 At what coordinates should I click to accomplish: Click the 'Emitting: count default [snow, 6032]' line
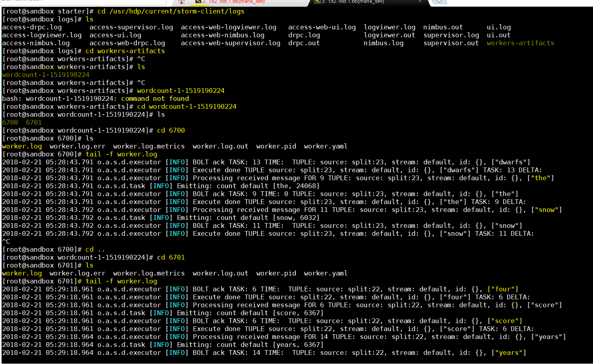pos(161,218)
